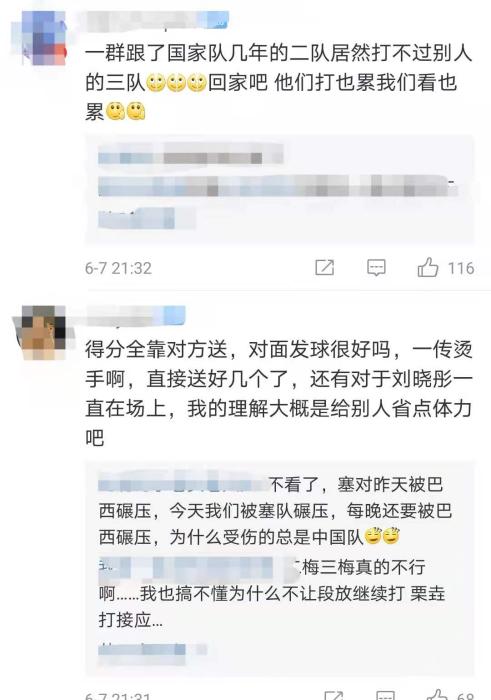
Task: Open comment starting with 一群跟了国家队
Action: (279, 82)
